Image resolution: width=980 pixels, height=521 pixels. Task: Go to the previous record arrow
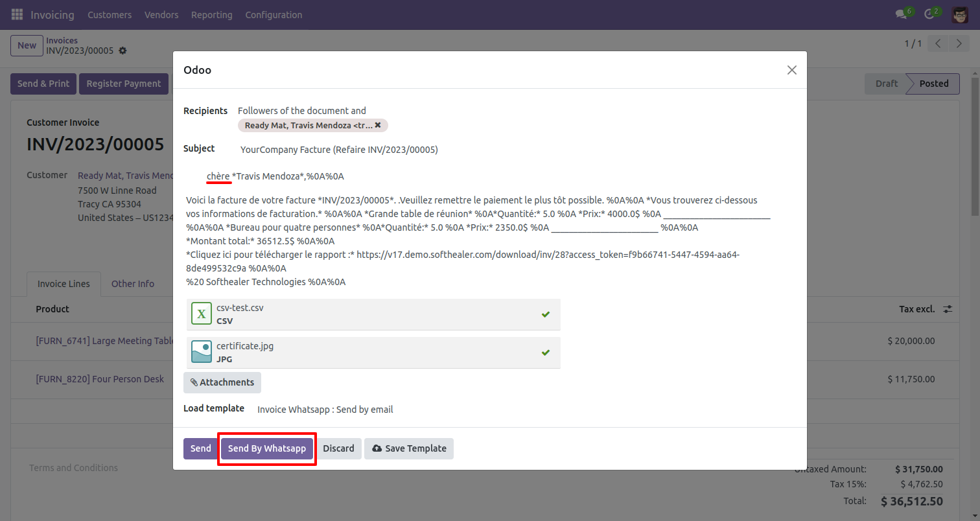click(938, 43)
